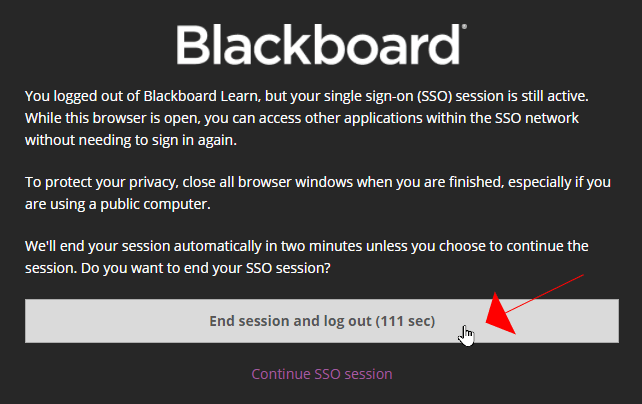This screenshot has width=642, height=404.
Task: Click the line starting "We'll end your session"
Action: pyautogui.click(x=305, y=245)
